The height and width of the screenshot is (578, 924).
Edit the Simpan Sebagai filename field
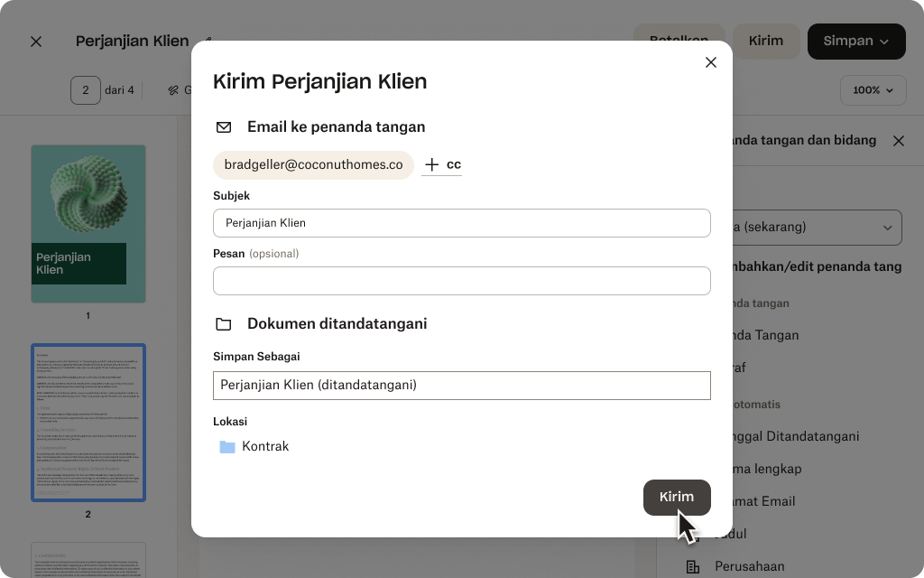pos(461,385)
